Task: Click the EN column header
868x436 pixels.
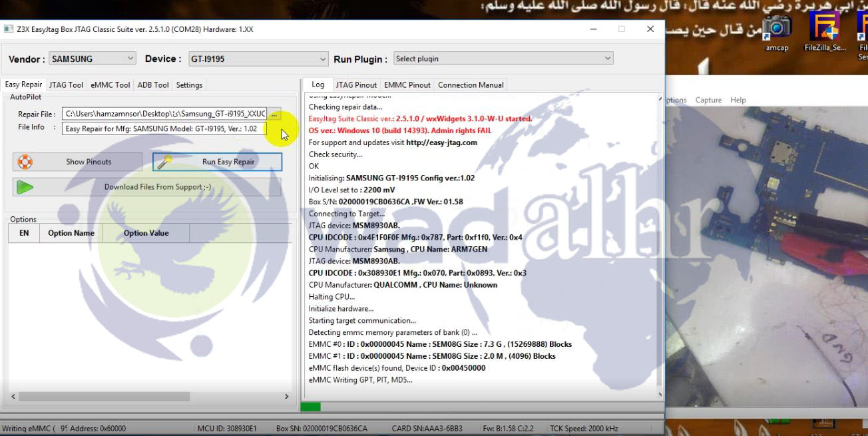Action: point(24,233)
